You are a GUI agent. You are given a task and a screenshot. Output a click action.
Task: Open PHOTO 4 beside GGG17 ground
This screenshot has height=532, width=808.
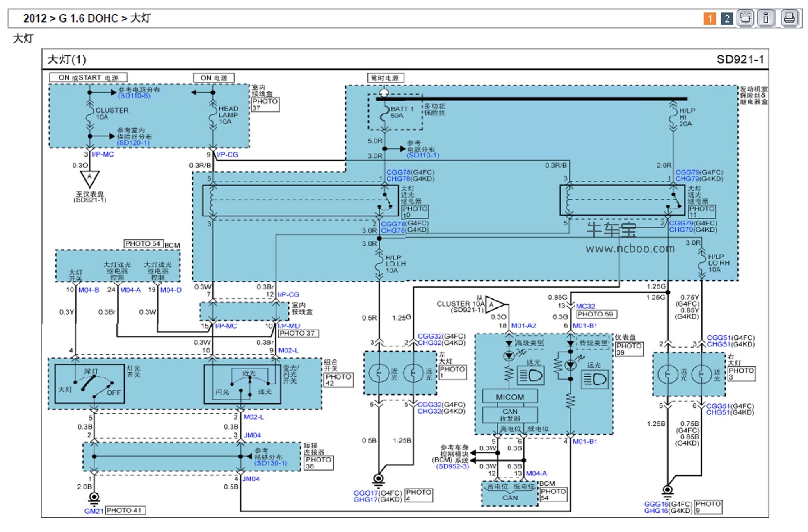(x=419, y=496)
